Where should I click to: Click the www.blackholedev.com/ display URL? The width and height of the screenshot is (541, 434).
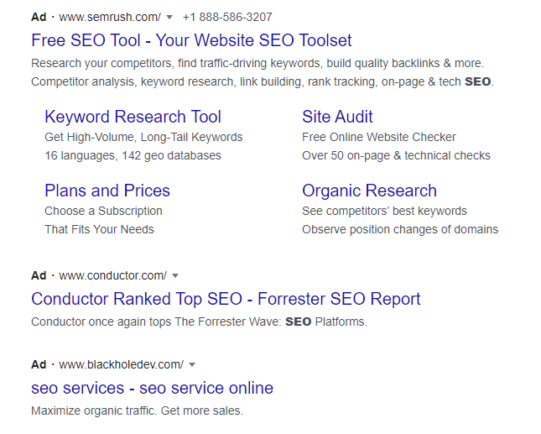click(121, 365)
